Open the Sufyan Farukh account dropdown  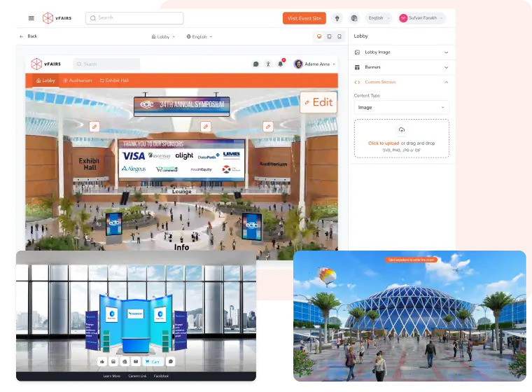[422, 18]
